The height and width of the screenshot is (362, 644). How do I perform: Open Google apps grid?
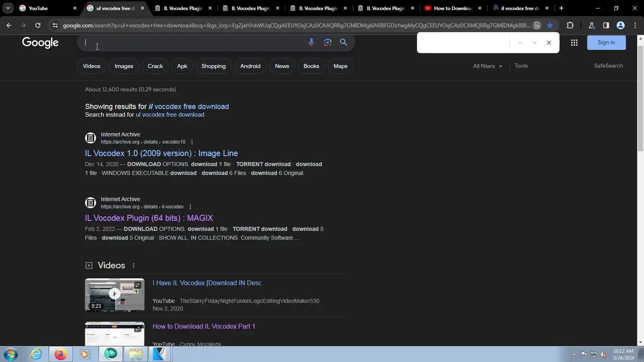click(574, 43)
